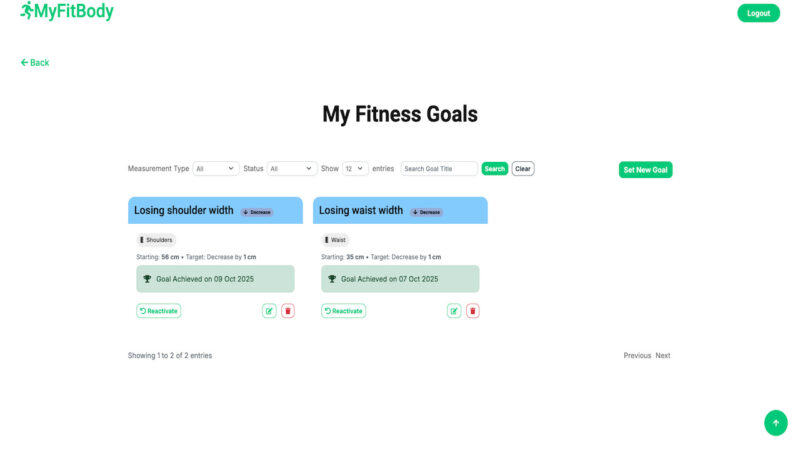Go to the Next page
The width and height of the screenshot is (800, 450).
click(663, 356)
